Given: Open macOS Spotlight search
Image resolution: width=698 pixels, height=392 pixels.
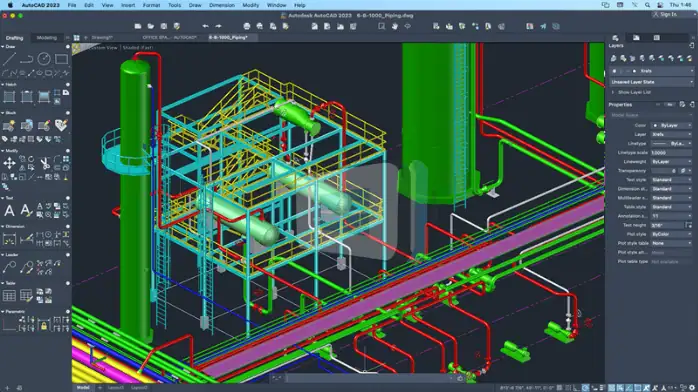Looking at the screenshot, I should 647,5.
